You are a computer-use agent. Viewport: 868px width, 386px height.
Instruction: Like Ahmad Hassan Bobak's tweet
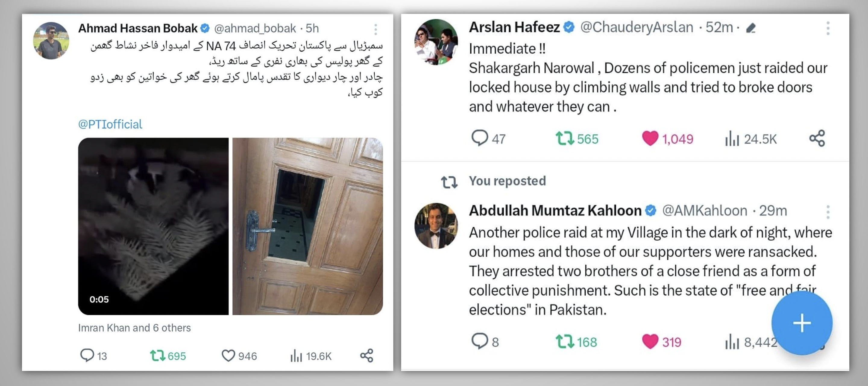(x=228, y=355)
